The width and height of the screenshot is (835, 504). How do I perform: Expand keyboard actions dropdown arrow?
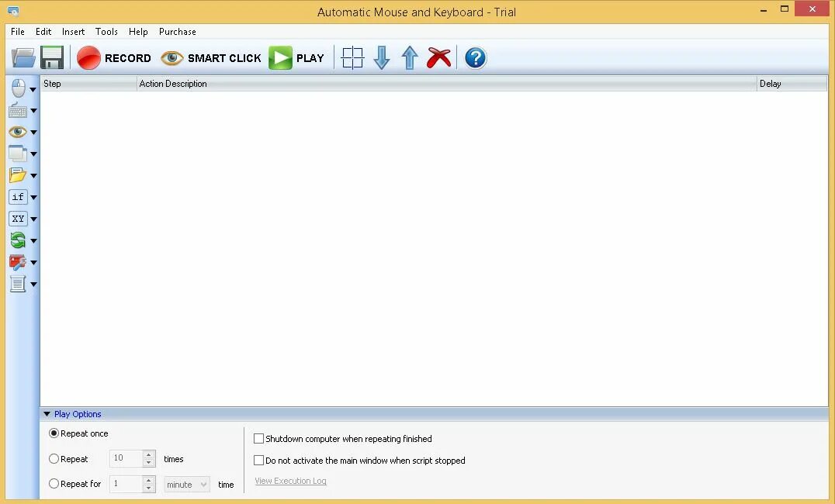[x=33, y=111]
